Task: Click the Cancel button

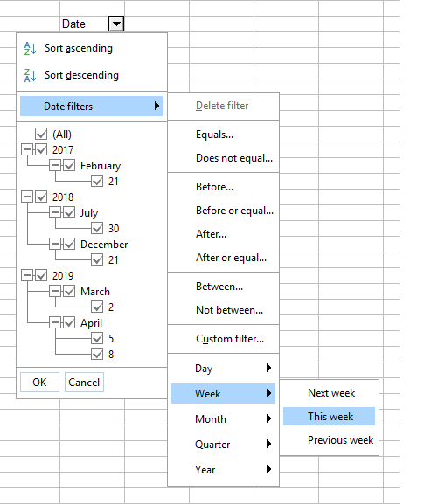Action: click(x=84, y=383)
